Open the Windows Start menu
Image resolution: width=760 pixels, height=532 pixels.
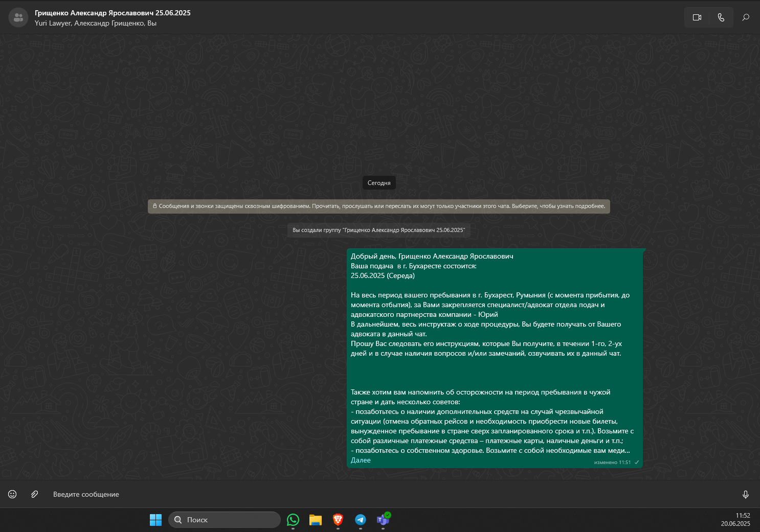155,520
